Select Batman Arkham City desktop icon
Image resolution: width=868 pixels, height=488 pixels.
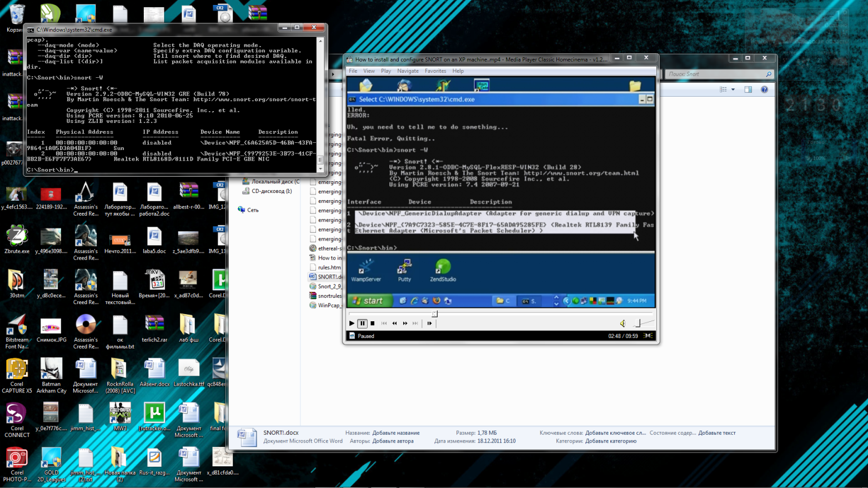coord(51,376)
